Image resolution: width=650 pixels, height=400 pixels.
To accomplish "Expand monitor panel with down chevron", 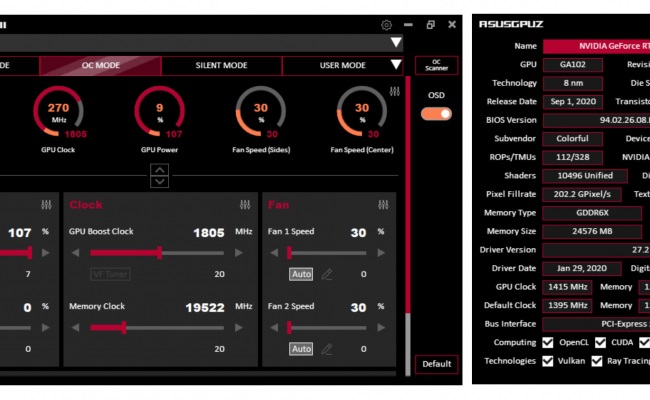I will [x=160, y=182].
